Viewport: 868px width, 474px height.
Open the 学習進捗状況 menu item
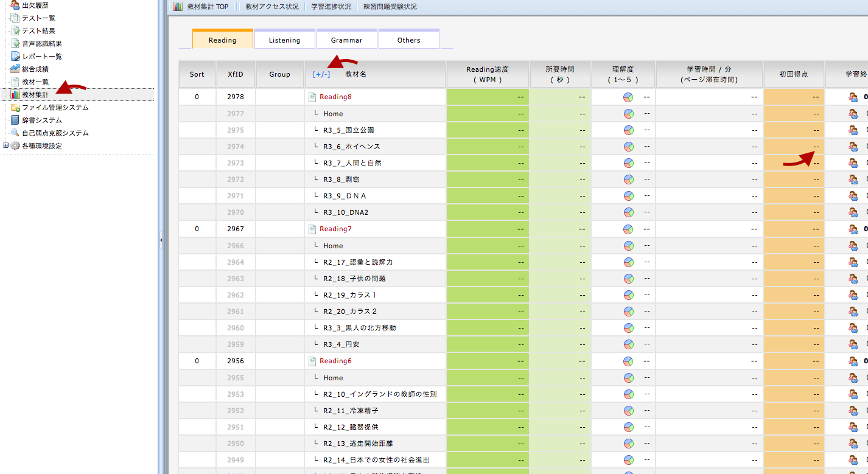[331, 7]
